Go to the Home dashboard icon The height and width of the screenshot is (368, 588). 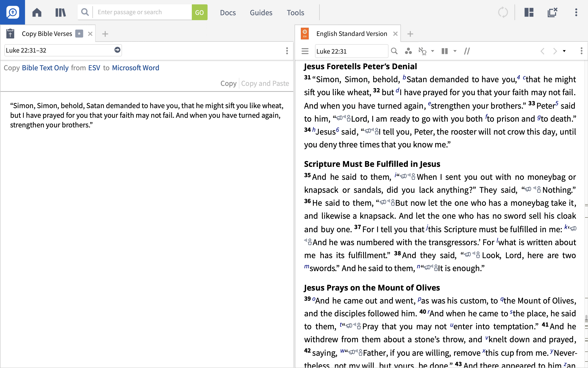pyautogui.click(x=37, y=12)
